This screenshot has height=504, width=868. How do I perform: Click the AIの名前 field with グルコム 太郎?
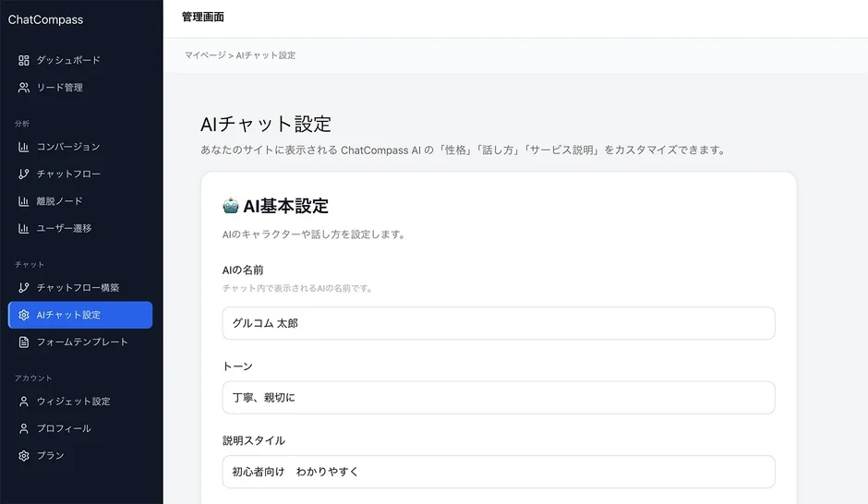[x=499, y=323]
